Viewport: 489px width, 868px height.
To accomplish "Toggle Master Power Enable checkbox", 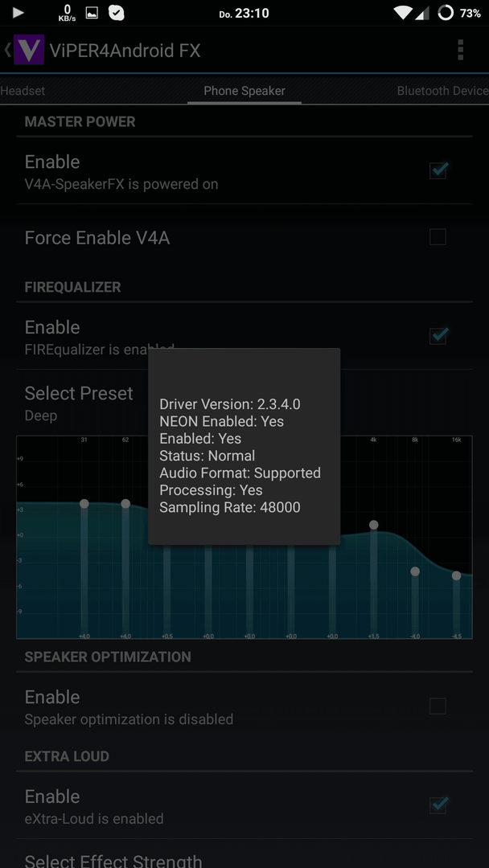I will (x=438, y=170).
